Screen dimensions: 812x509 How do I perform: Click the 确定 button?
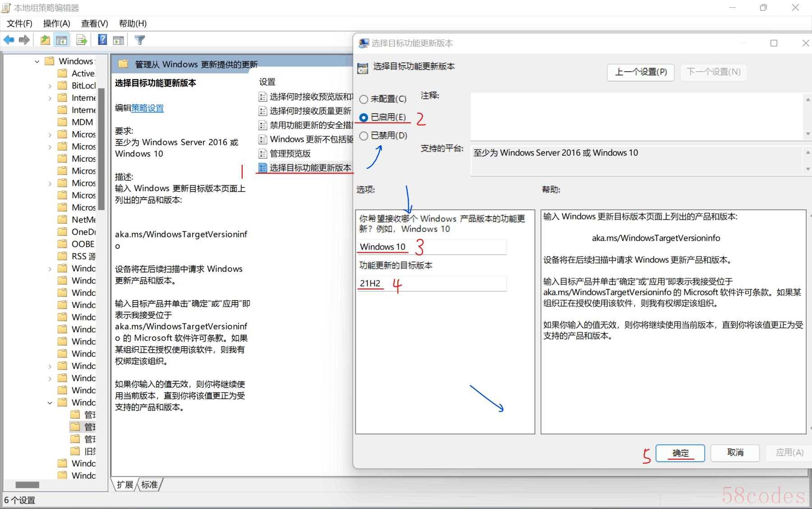click(x=680, y=453)
